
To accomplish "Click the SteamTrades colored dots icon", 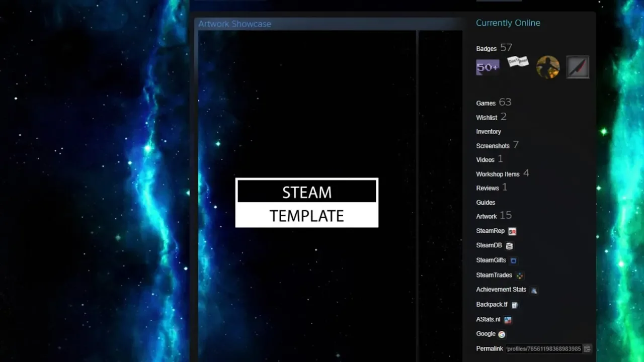I will [520, 276].
